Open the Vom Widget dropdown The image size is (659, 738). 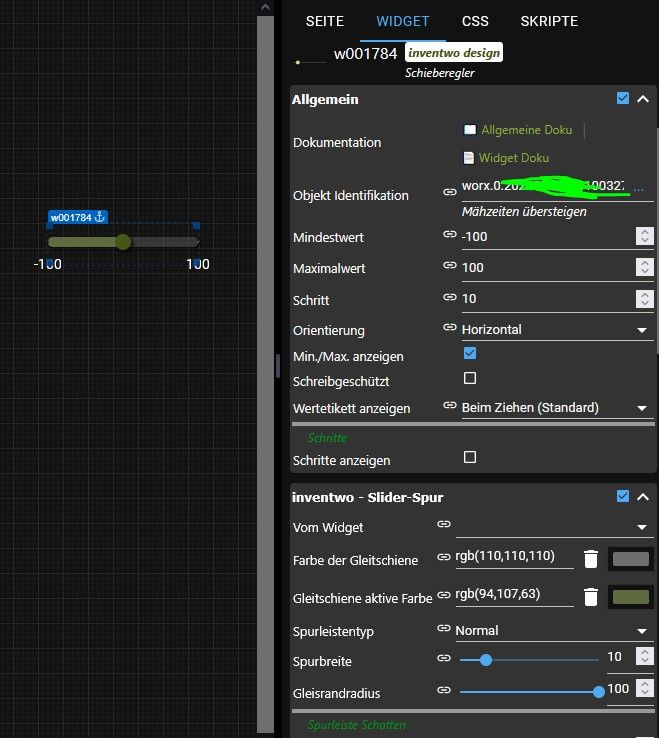point(555,527)
